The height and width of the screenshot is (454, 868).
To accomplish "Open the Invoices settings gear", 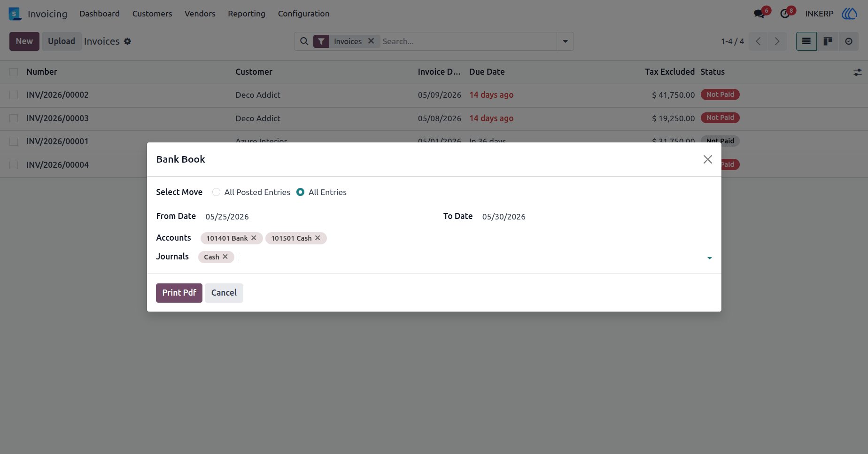I will click(x=127, y=41).
